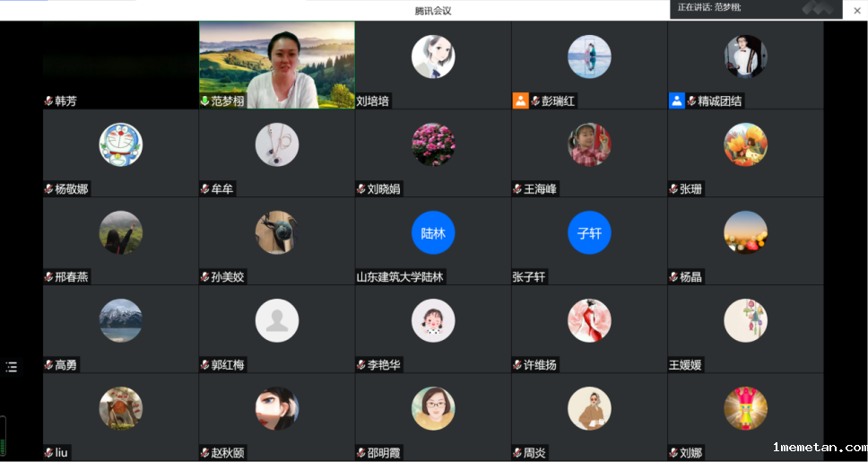Click the orange host badge beside 彭瑞红
The image size is (868, 462).
520,100
